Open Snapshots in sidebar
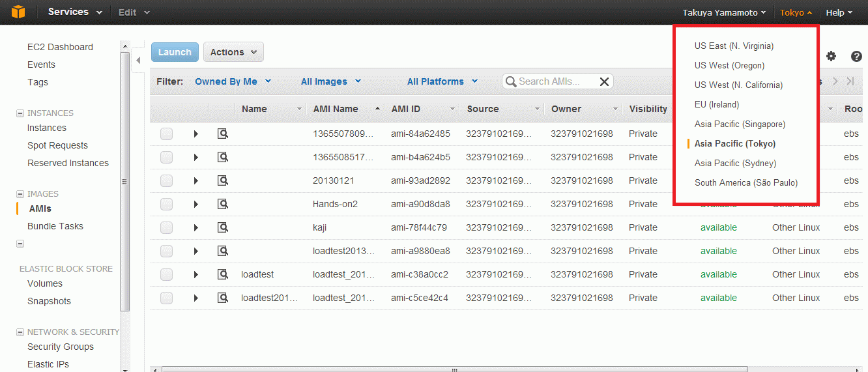Screen dimensions: 868x372 pos(49,301)
